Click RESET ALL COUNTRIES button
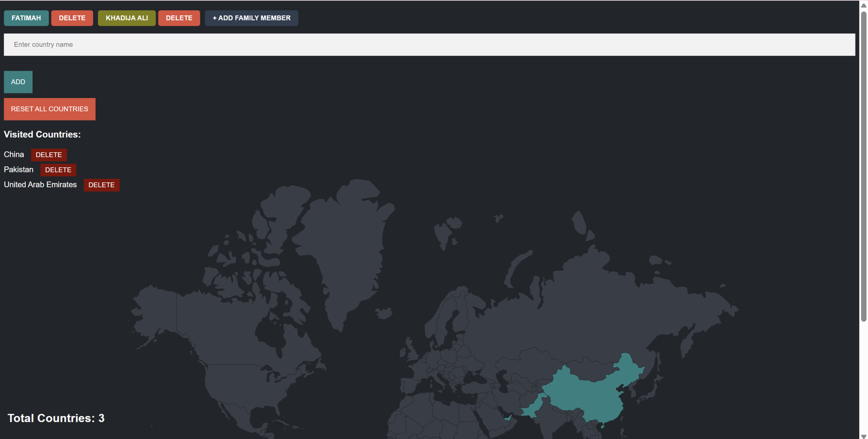Viewport: 868px width, 439px height. tap(49, 109)
